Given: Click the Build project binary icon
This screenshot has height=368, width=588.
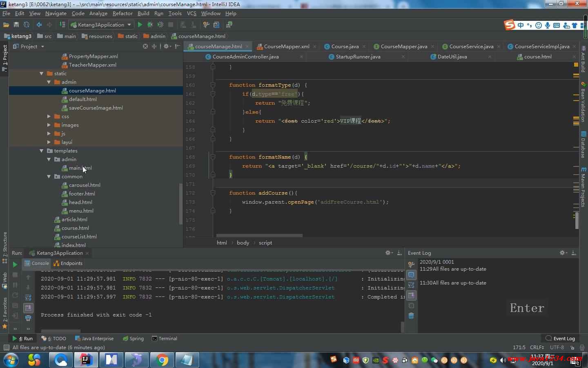Looking at the screenshot, I should point(62,25).
